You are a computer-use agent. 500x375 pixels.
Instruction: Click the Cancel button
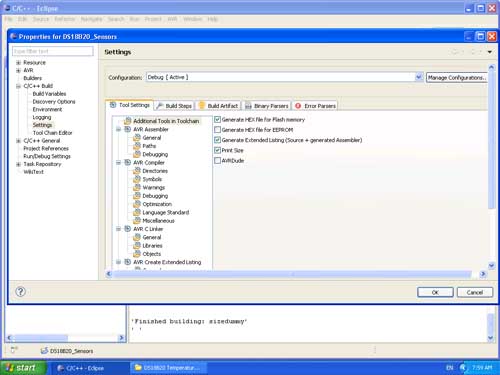[x=475, y=292]
